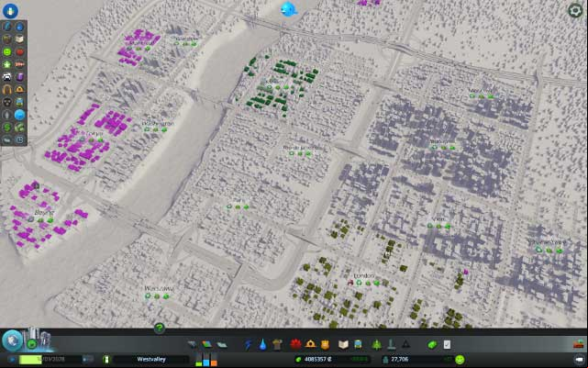Image resolution: width=588 pixels, height=368 pixels.
Task: Select the Roads build tool
Action: point(192,344)
